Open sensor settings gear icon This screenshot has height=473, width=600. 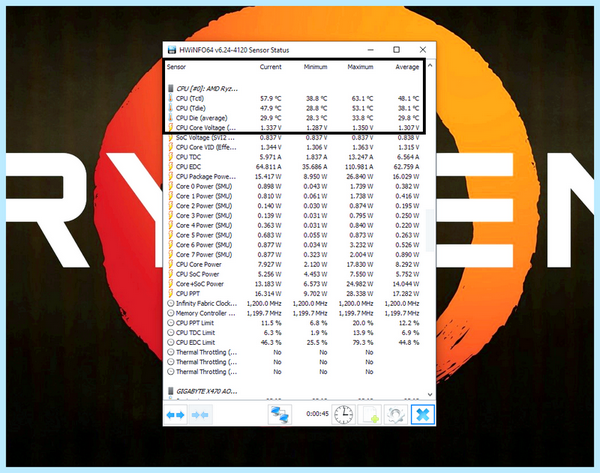pos(396,415)
